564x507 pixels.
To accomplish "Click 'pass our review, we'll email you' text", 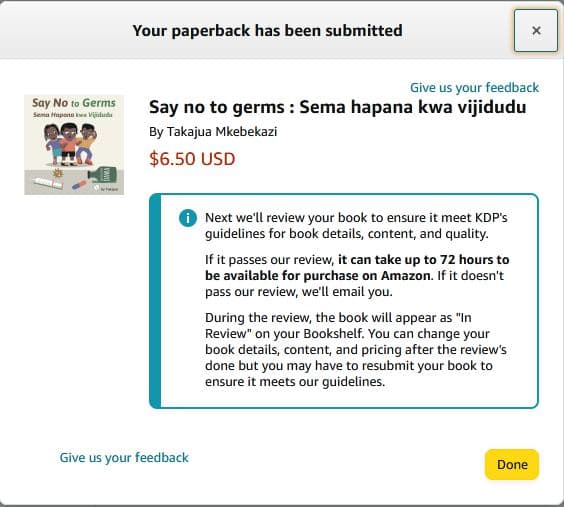I will tap(299, 292).
